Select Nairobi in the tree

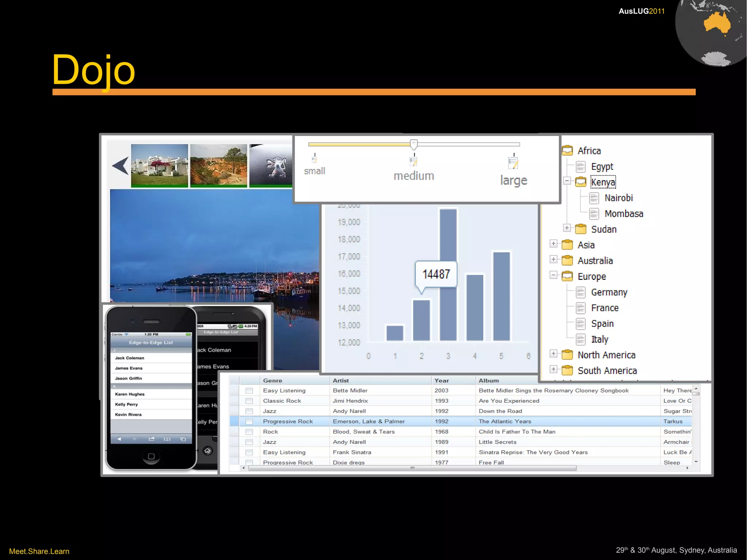(619, 198)
